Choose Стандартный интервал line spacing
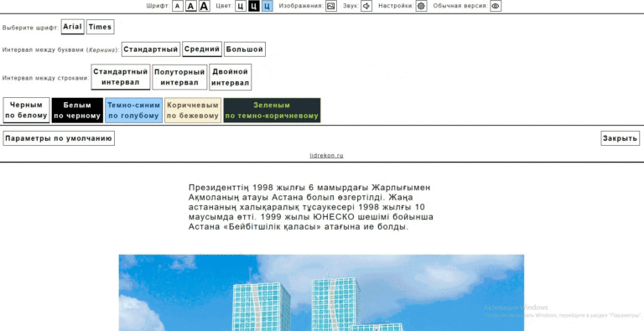 pyautogui.click(x=121, y=77)
